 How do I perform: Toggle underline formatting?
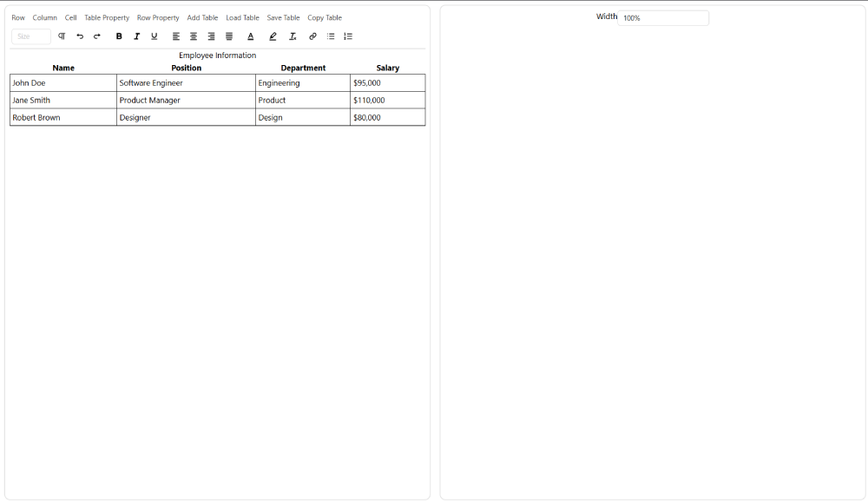(x=154, y=36)
